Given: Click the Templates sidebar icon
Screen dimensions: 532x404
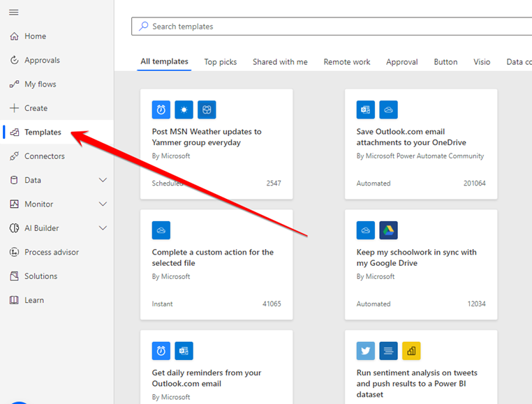Looking at the screenshot, I should click(14, 132).
